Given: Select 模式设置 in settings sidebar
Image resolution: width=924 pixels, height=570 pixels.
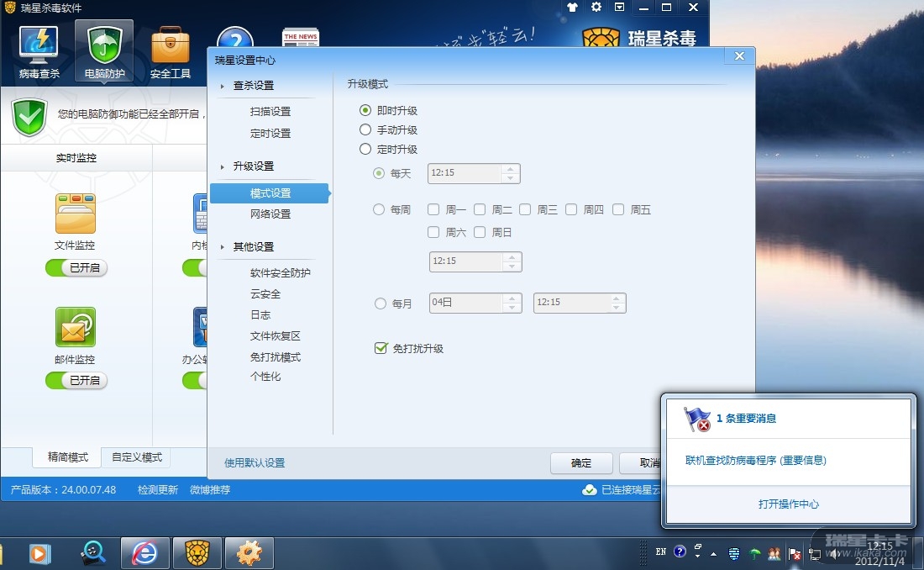Looking at the screenshot, I should point(270,193).
